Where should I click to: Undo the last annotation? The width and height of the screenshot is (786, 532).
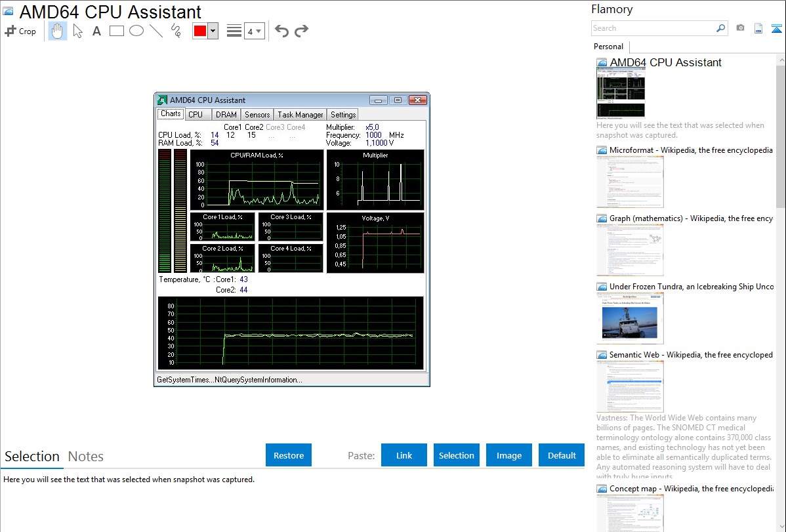281,31
